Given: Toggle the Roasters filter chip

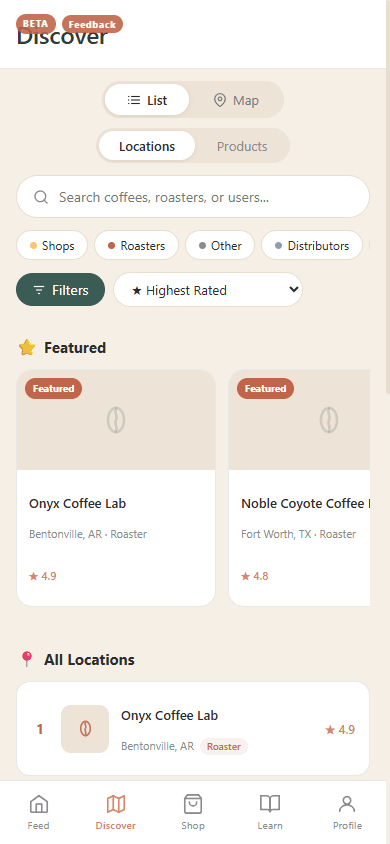Looking at the screenshot, I should (137, 245).
